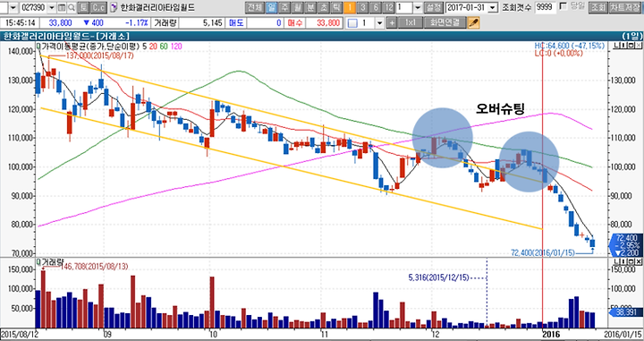Click the 33,800 current price value

click(61, 22)
